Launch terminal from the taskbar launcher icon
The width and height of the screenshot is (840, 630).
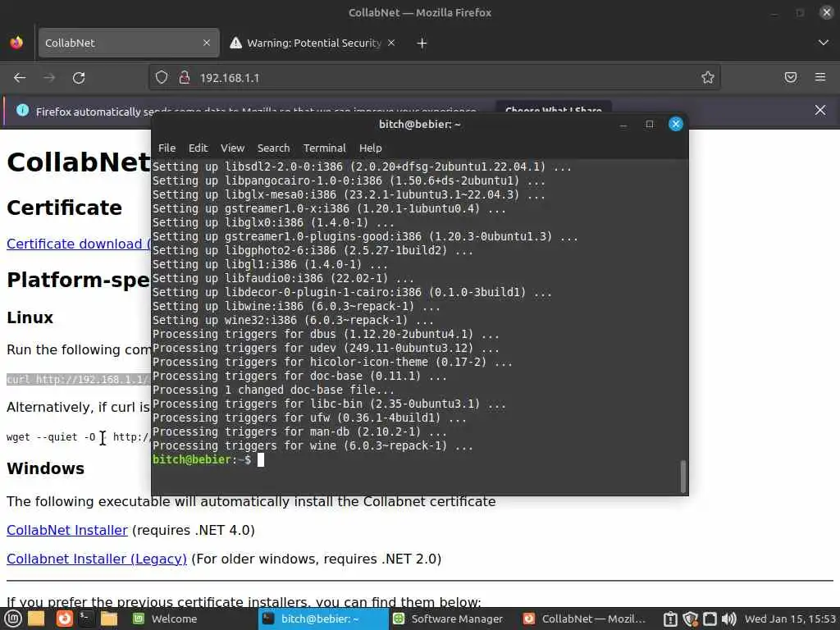pos(85,619)
